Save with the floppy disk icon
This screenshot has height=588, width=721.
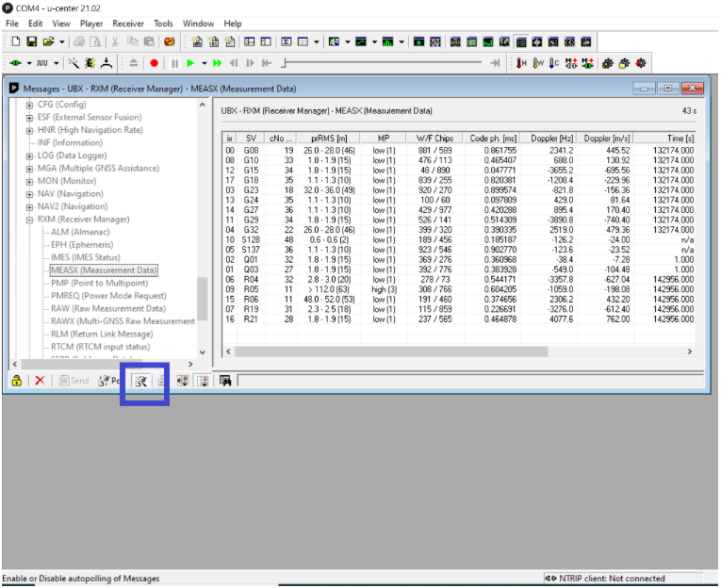(31, 41)
